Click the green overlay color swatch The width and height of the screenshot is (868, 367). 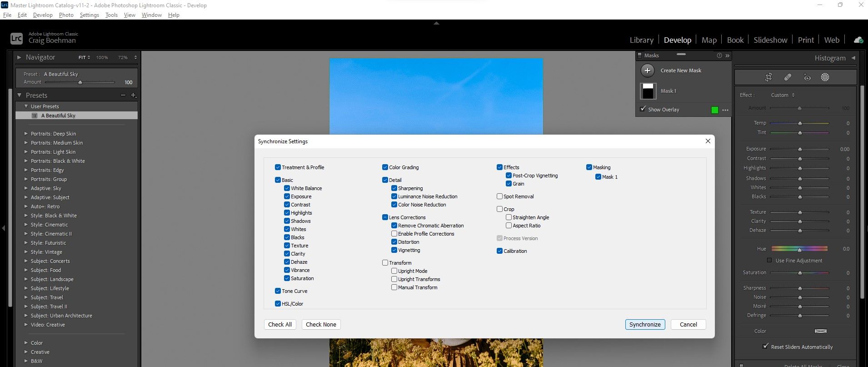point(715,110)
